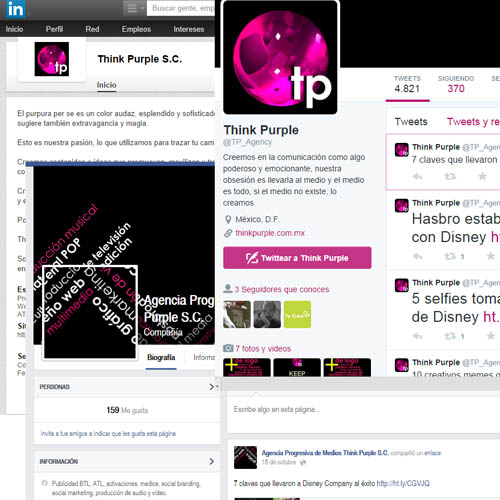This screenshot has width=500, height=500.
Task: Retweet the '5 selfies' tweet
Action: (450, 336)
